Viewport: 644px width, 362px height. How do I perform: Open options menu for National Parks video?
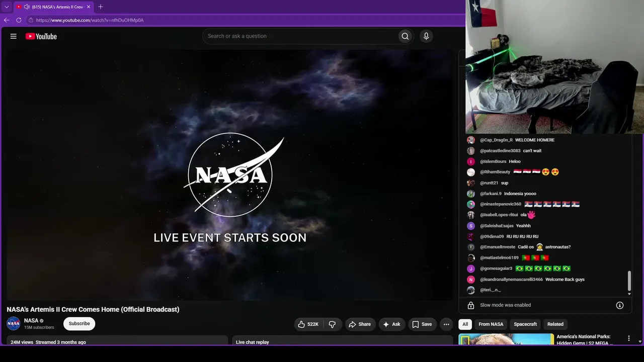coord(628,338)
